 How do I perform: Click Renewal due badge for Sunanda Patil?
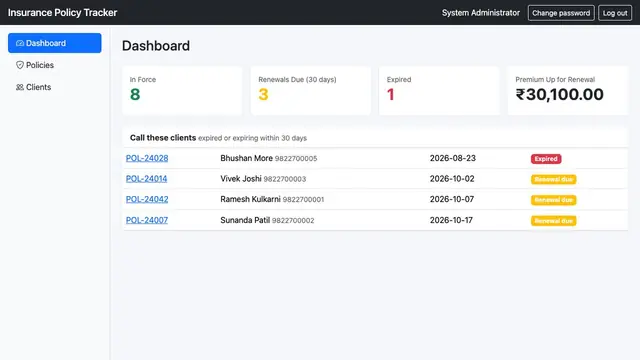[553, 221]
